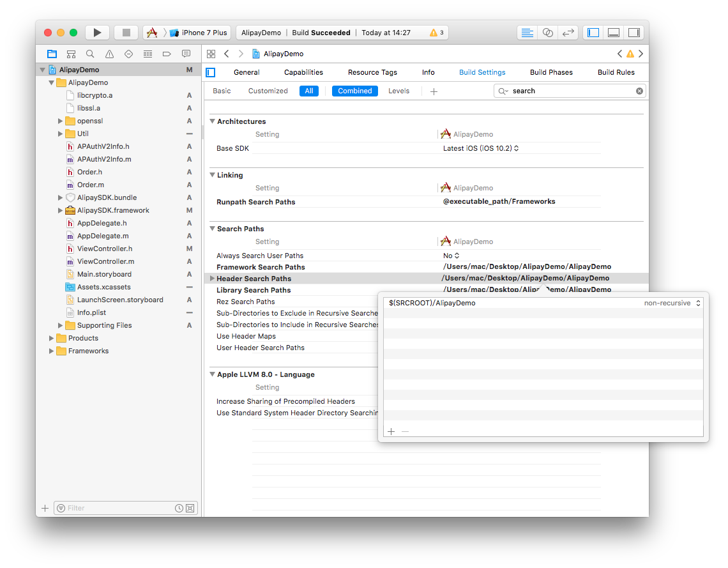728x568 pixels.
Task: Show Customized build settings
Action: click(268, 91)
